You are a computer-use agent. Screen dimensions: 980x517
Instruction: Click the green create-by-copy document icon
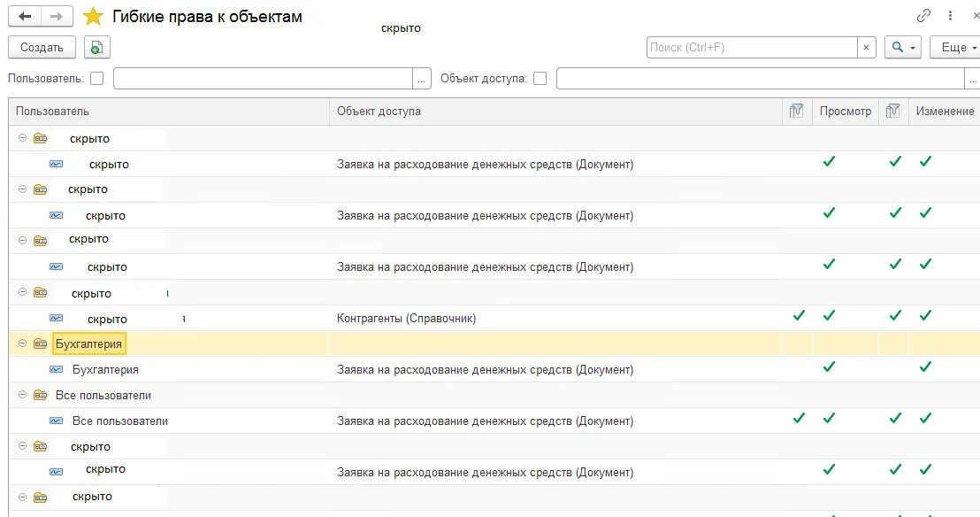[x=96, y=48]
